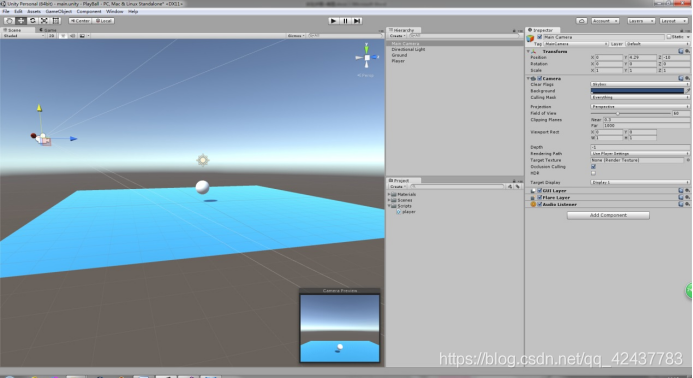
Task: Open the Clear Flags Skybox dropdown
Action: click(640, 84)
